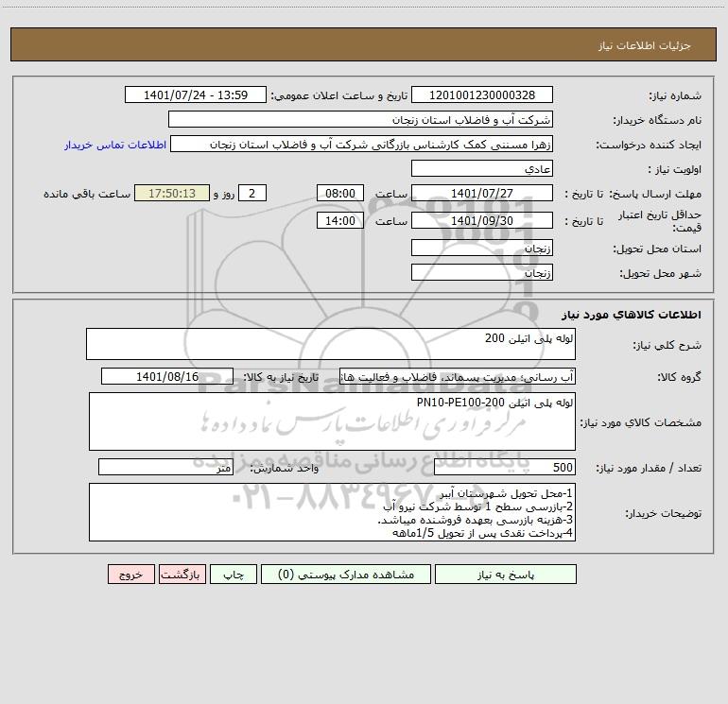The height and width of the screenshot is (704, 728).
Task: Click the remaining time countdown 17:50:13
Action: point(172,194)
